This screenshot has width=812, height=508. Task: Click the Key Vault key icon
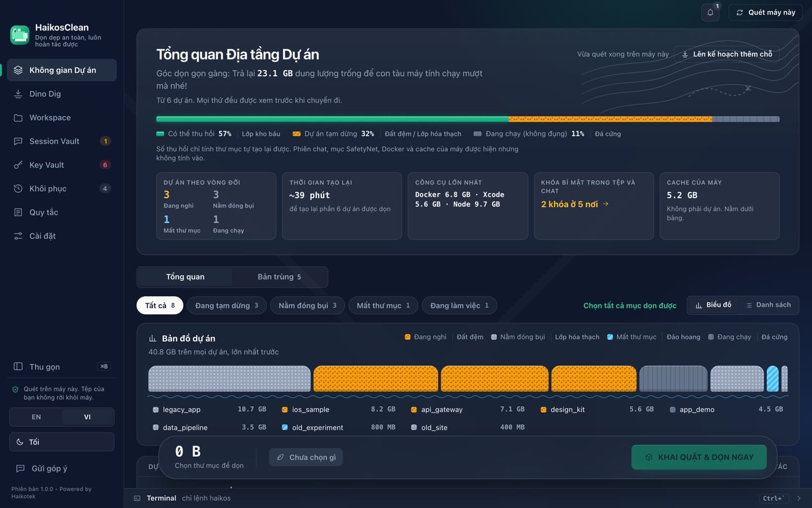click(18, 165)
